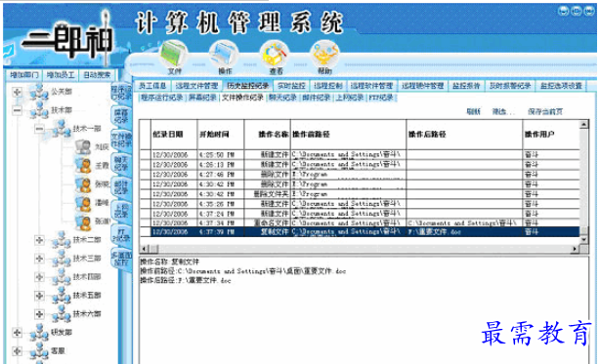Image resolution: width=600 pixels, height=364 pixels.
Task: Open the horizontal FTP纪录 sub-tab
Action: point(381,98)
